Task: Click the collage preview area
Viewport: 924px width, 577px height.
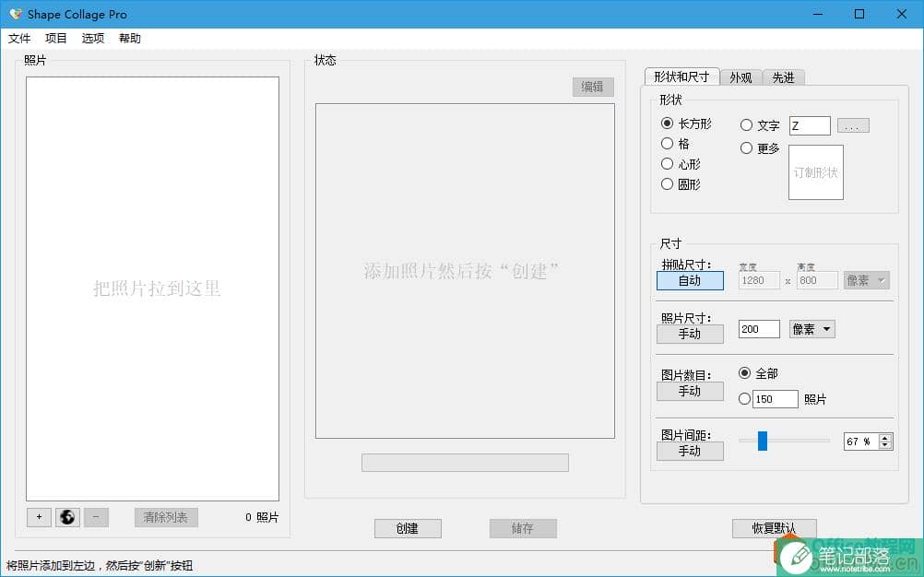Action: point(465,271)
